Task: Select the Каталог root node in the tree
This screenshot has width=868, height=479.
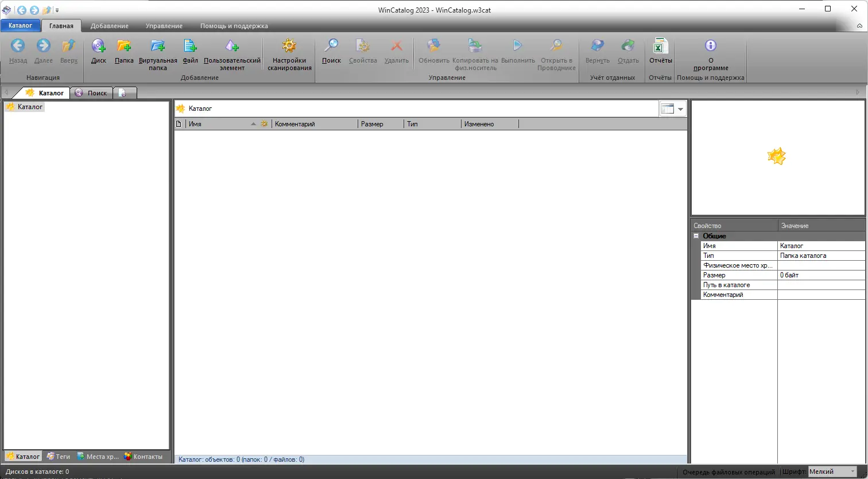Action: coord(25,107)
